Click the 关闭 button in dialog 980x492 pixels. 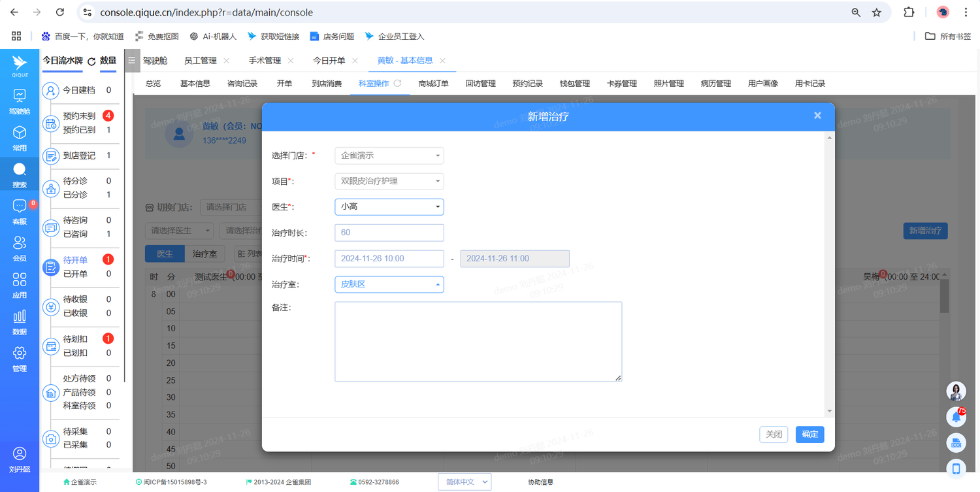pyautogui.click(x=774, y=435)
